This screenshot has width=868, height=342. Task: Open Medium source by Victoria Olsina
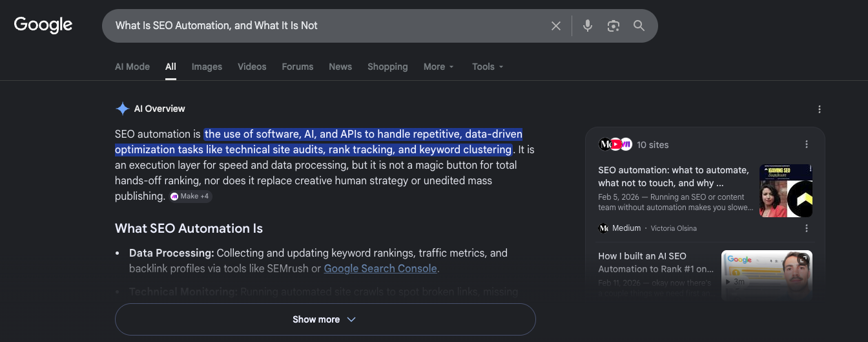(x=648, y=228)
